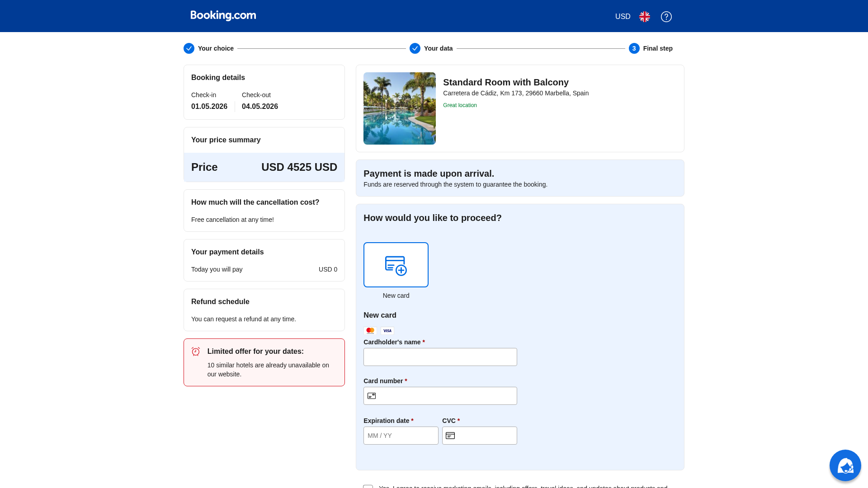868x488 pixels.
Task: Click the red alarm icon in the limited offer box
Action: [x=196, y=351]
